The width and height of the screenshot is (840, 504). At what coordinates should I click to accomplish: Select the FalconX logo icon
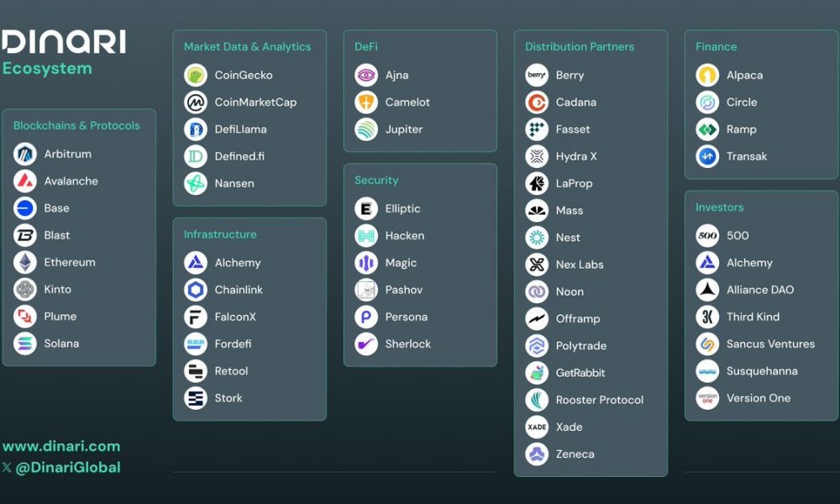pyautogui.click(x=196, y=317)
